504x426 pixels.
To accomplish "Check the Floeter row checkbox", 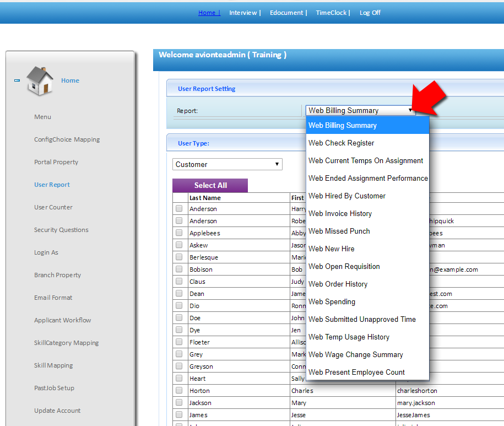I will [179, 342].
